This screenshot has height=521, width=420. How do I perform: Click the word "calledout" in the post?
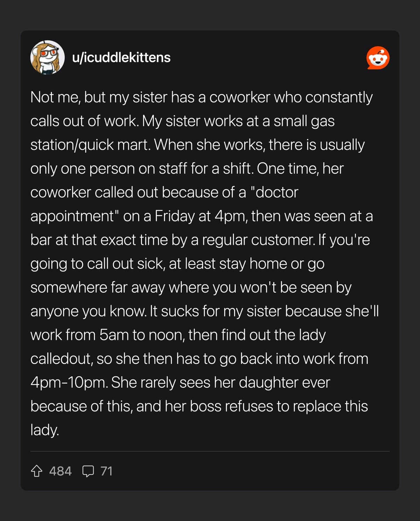61,359
